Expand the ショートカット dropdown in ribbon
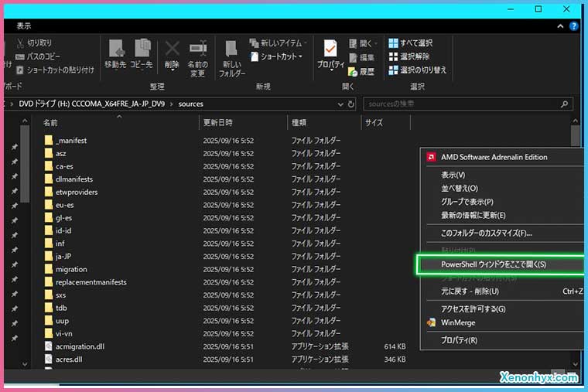Viewport: 588px width, 392px height. pos(279,56)
